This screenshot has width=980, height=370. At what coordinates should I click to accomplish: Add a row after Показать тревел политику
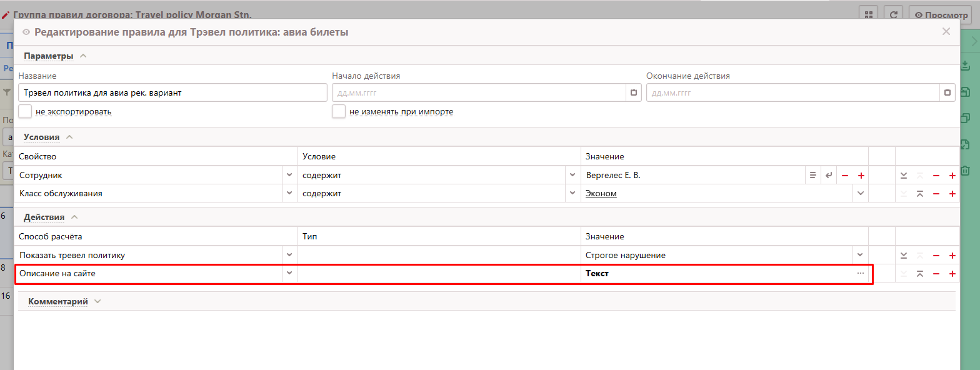coord(952,256)
